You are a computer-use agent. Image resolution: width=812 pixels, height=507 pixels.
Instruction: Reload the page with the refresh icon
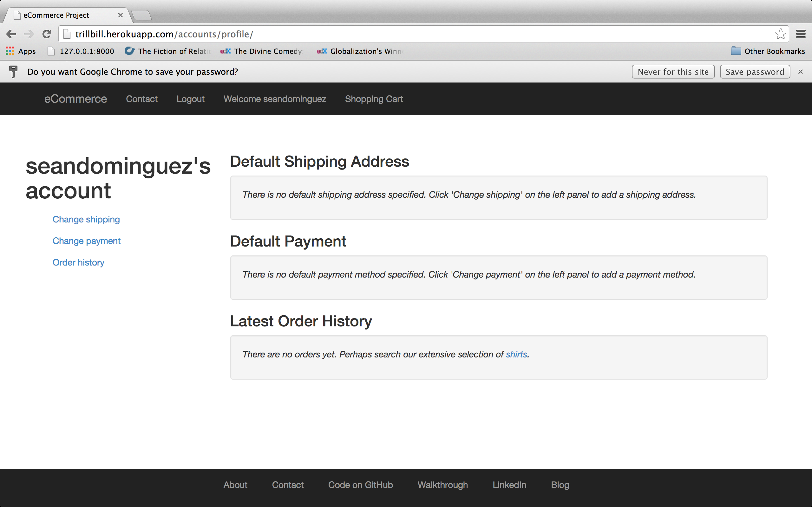[47, 34]
